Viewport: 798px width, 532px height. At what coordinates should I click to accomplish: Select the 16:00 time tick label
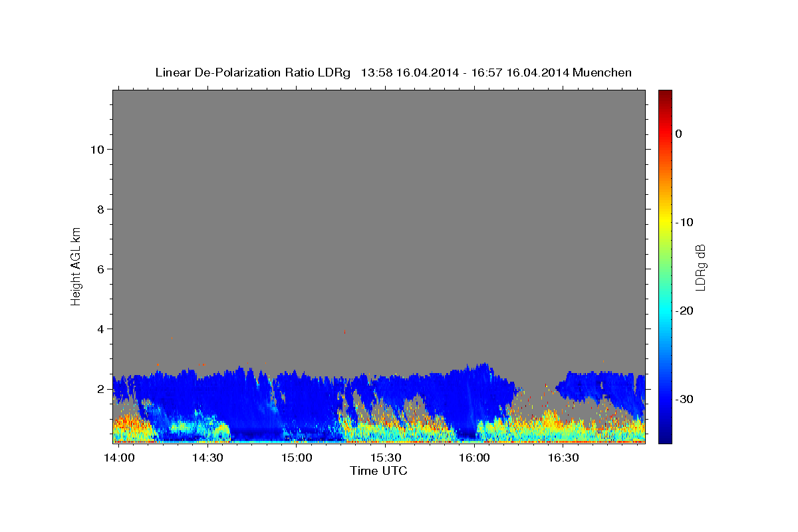pyautogui.click(x=474, y=458)
